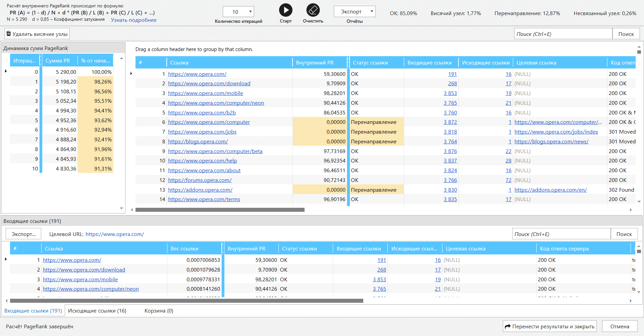Select link weight 0,0009778331
This screenshot has height=336, width=644.
click(203, 279)
